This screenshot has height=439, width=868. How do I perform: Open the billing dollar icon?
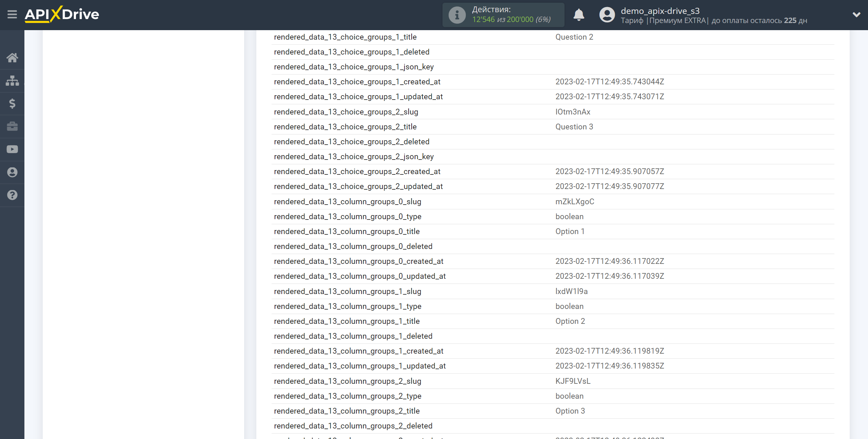pos(12,103)
